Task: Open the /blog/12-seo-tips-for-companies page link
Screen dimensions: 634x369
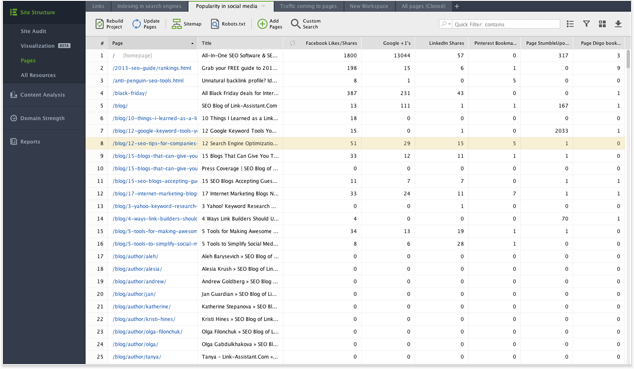Action: pyautogui.click(x=155, y=143)
